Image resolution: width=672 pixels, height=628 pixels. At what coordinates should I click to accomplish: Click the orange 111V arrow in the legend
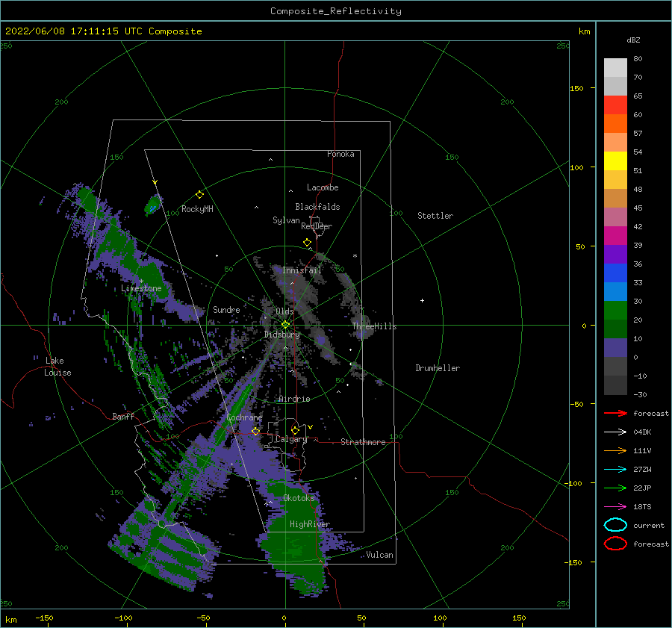tap(615, 450)
